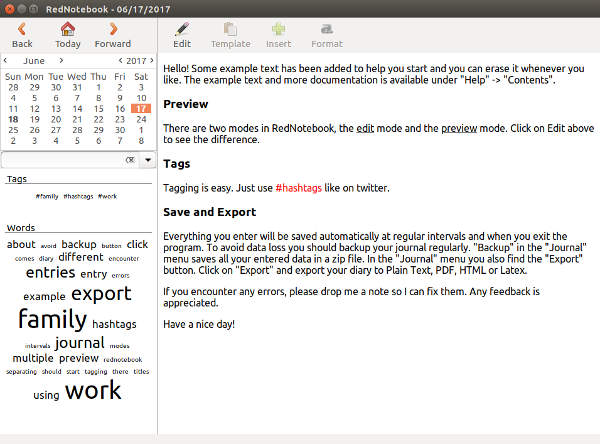Select July 8 in the calendar
Viewport: 600px width, 444px height.
(x=141, y=141)
